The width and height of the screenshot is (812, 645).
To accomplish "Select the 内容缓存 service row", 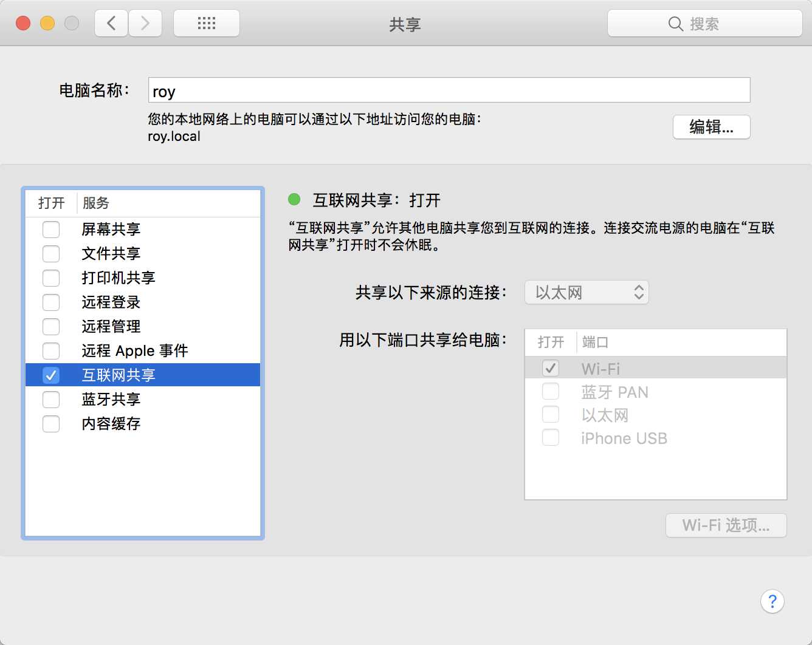I will pyautogui.click(x=143, y=424).
